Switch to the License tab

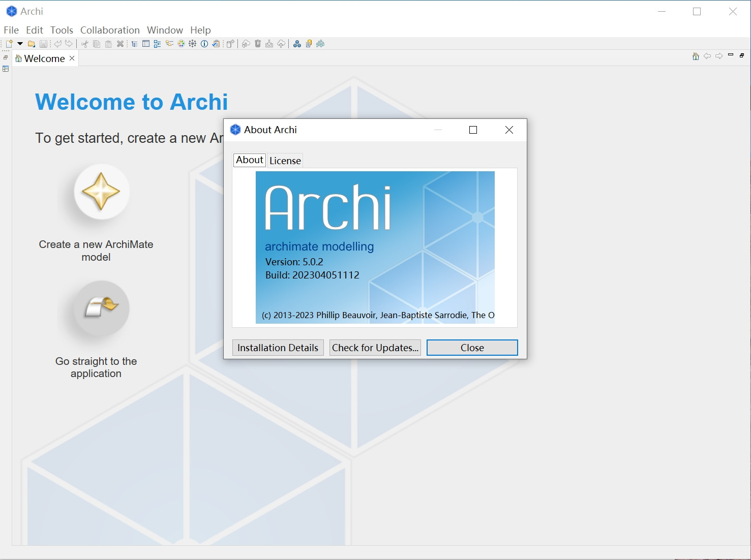[285, 161]
